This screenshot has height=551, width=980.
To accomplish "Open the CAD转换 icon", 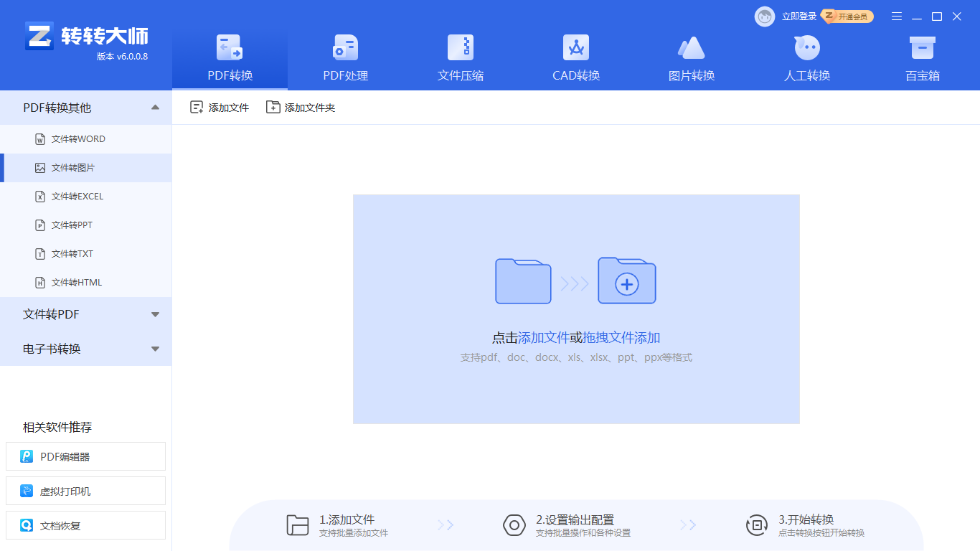I will coord(576,47).
